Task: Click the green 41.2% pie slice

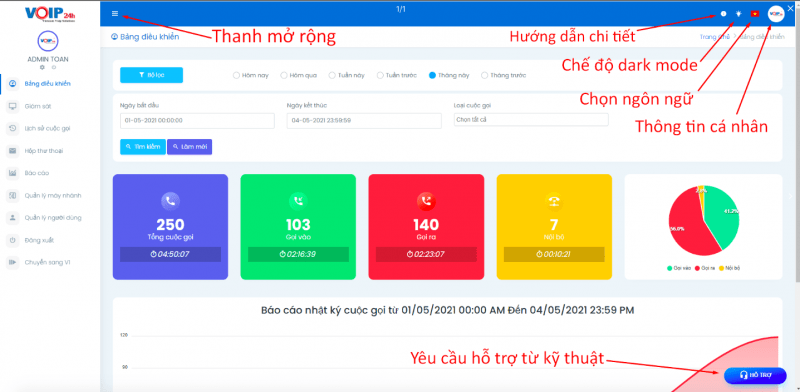Action: 723,217
